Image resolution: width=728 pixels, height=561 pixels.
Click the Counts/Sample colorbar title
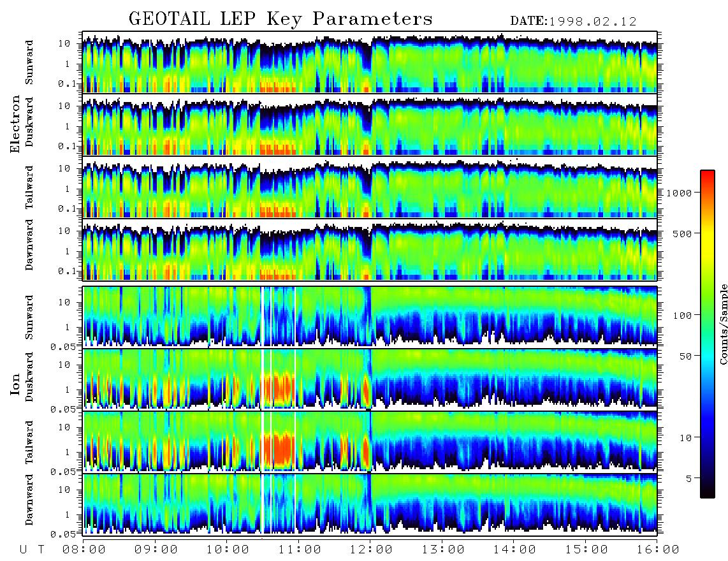pyautogui.click(x=723, y=324)
